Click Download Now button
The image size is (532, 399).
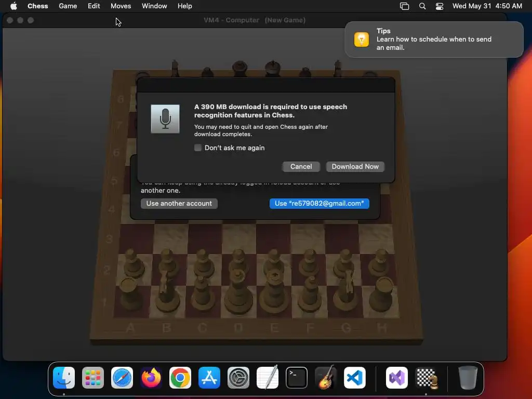click(355, 167)
